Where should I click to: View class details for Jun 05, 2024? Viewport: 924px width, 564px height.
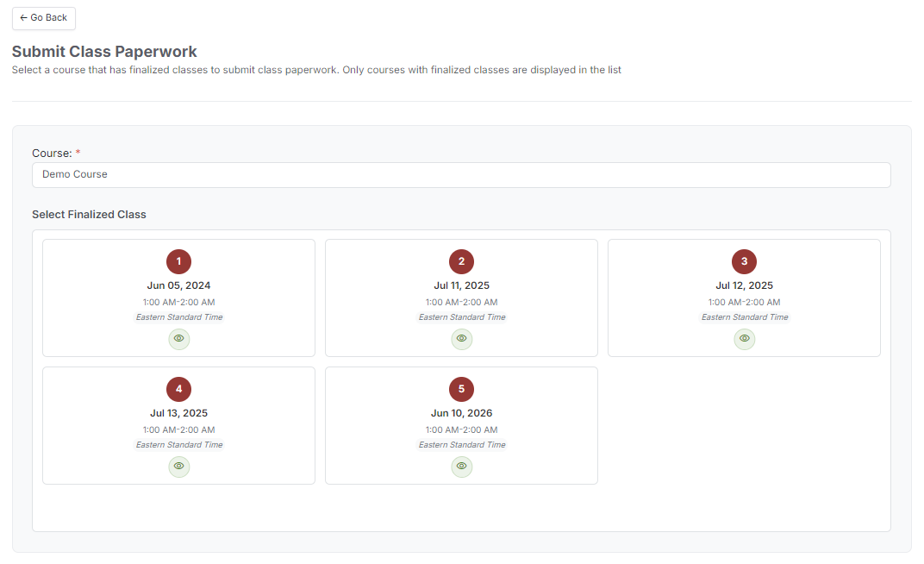178,339
